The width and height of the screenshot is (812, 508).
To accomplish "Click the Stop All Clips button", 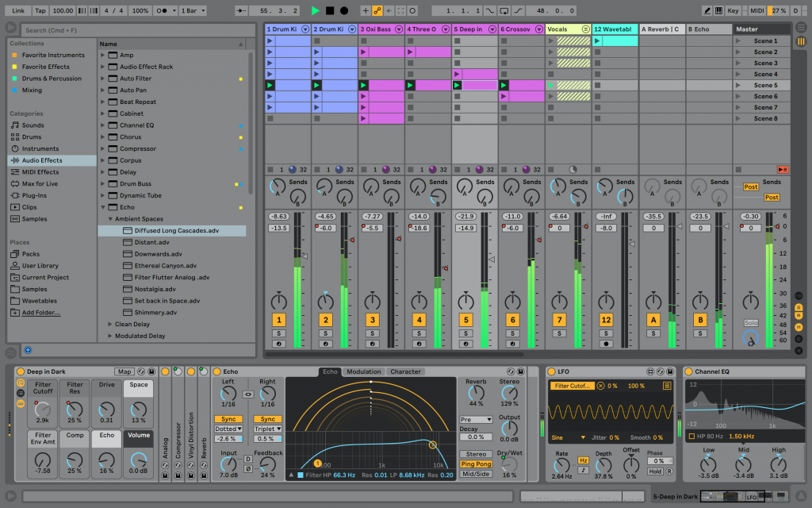I will [x=737, y=168].
